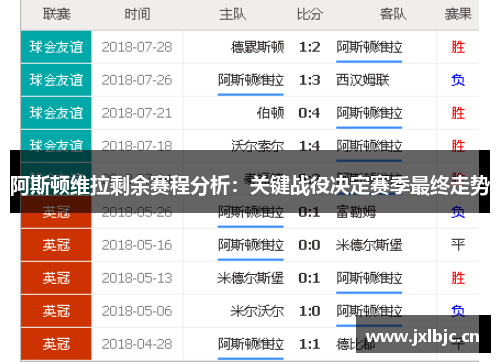Open home team 米尔沃尔
This screenshot has width=500, height=362.
click(x=257, y=311)
